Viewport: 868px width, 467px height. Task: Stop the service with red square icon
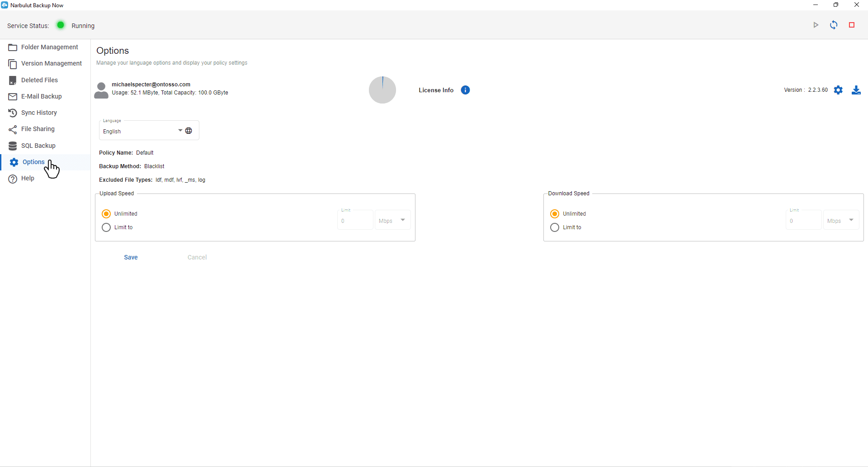(852, 25)
